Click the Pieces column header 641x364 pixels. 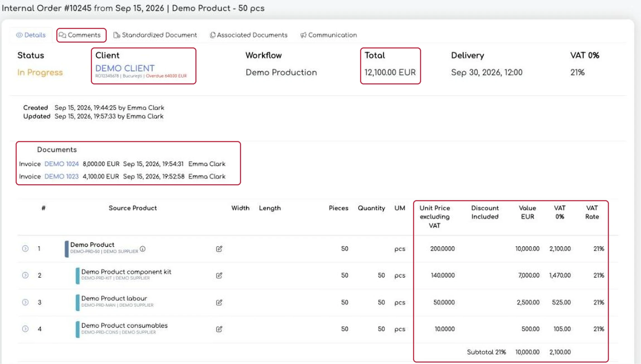click(x=339, y=208)
